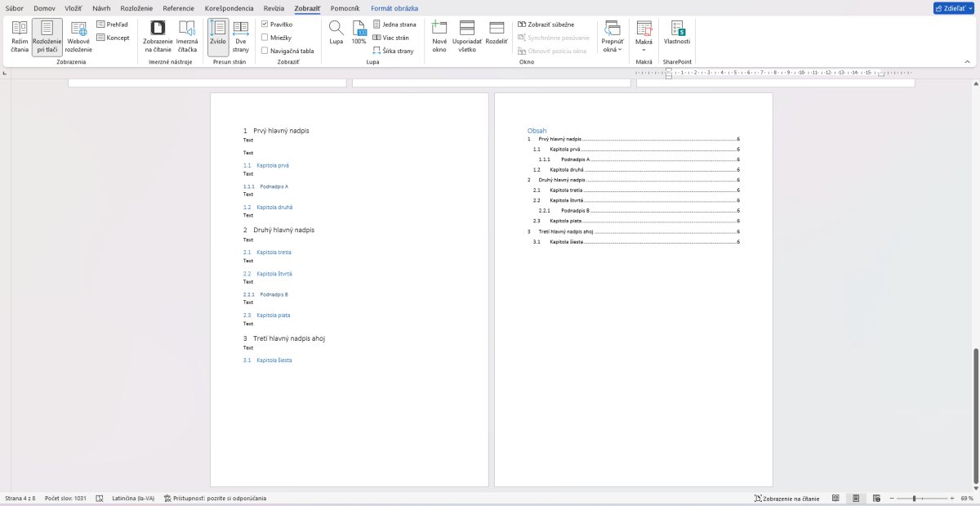The image size is (980, 506).
Task: Click spell check icon in status bar
Action: click(100, 498)
